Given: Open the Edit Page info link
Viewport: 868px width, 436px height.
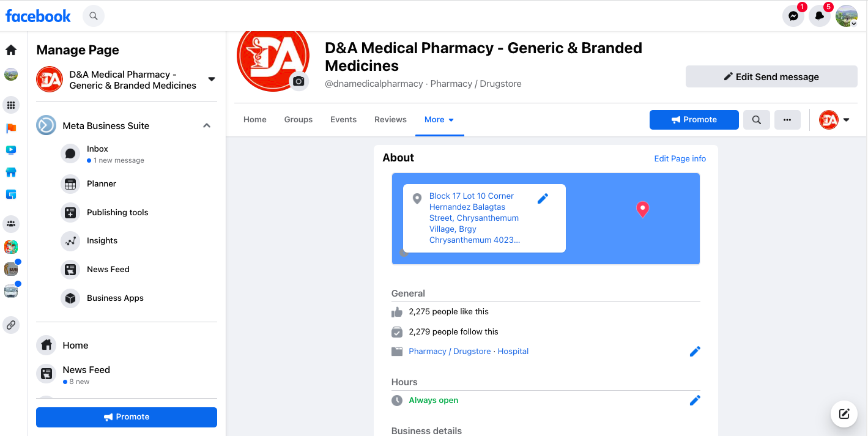Looking at the screenshot, I should (680, 158).
